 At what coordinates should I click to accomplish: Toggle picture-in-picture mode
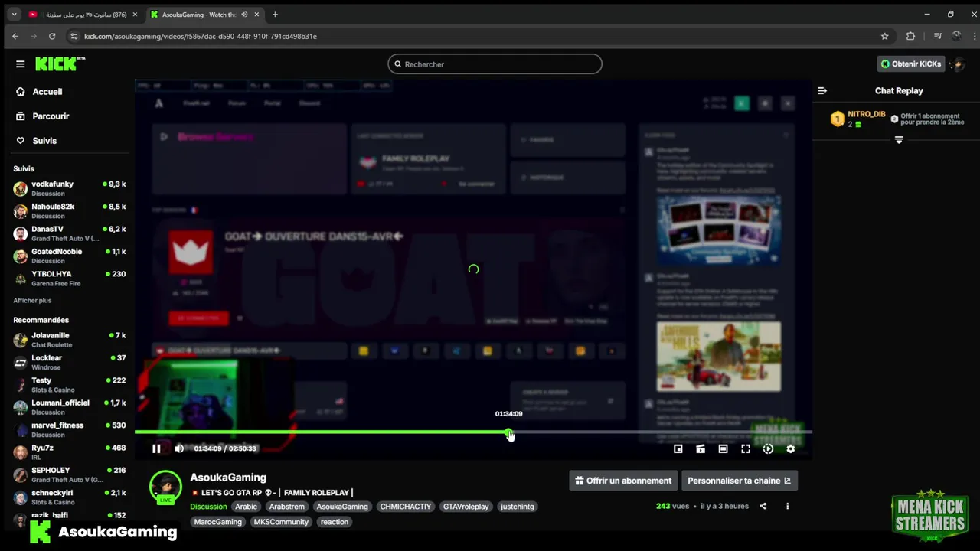[678, 449]
